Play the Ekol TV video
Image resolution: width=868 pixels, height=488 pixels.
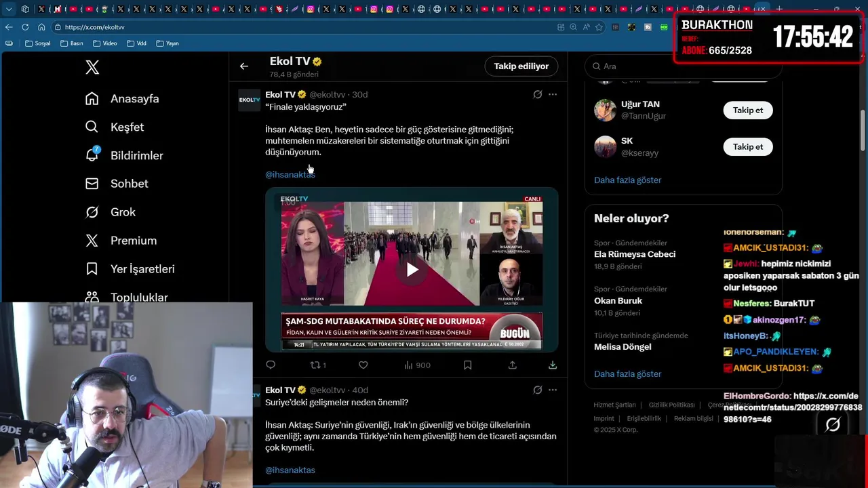tap(412, 270)
